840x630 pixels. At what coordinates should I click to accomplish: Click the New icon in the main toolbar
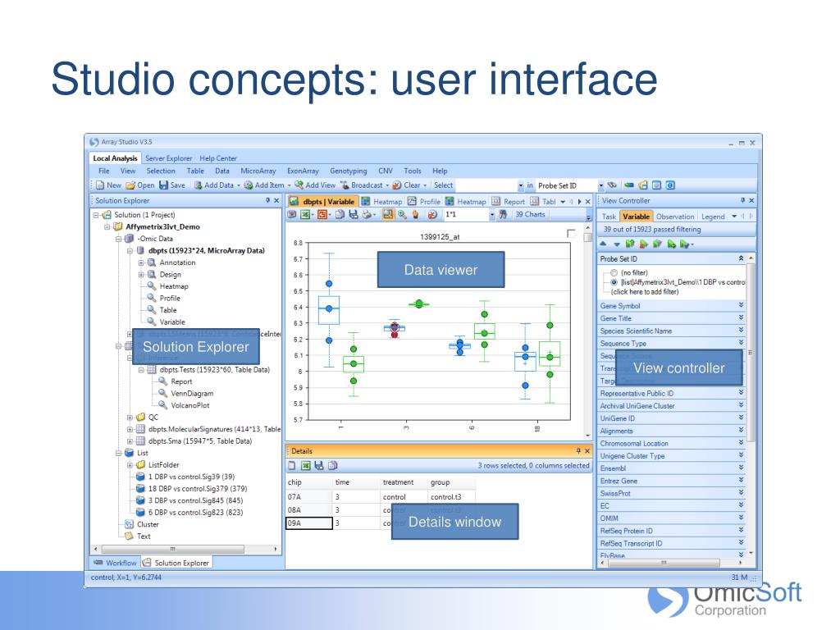click(99, 185)
